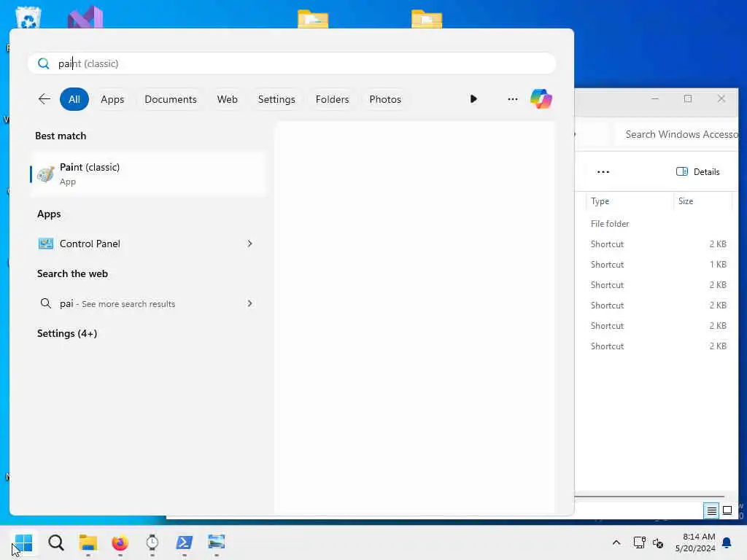
Task: Toggle Details pane in File Explorer
Action: (698, 172)
